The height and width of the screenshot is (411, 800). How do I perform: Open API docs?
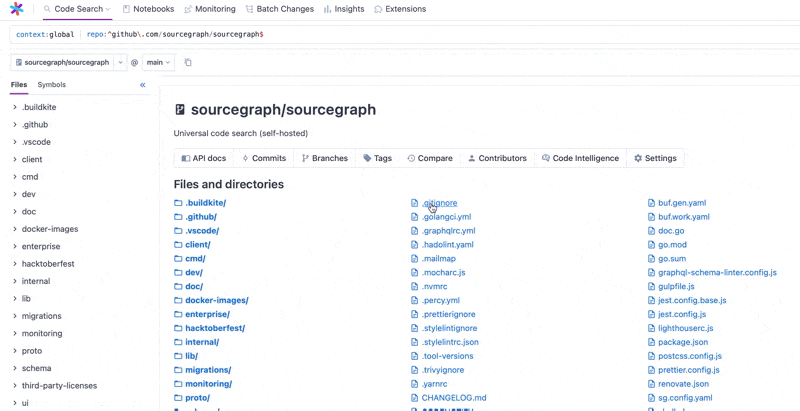(x=204, y=158)
